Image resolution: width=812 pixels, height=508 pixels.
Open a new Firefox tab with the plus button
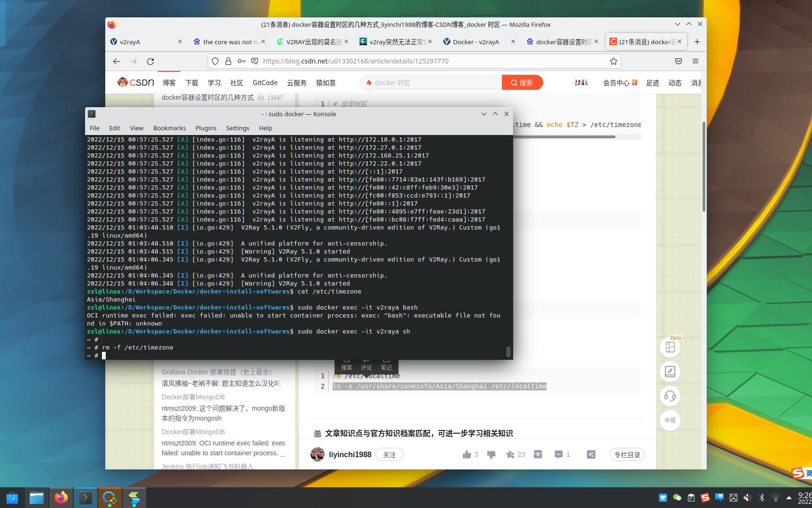pyautogui.click(x=697, y=42)
